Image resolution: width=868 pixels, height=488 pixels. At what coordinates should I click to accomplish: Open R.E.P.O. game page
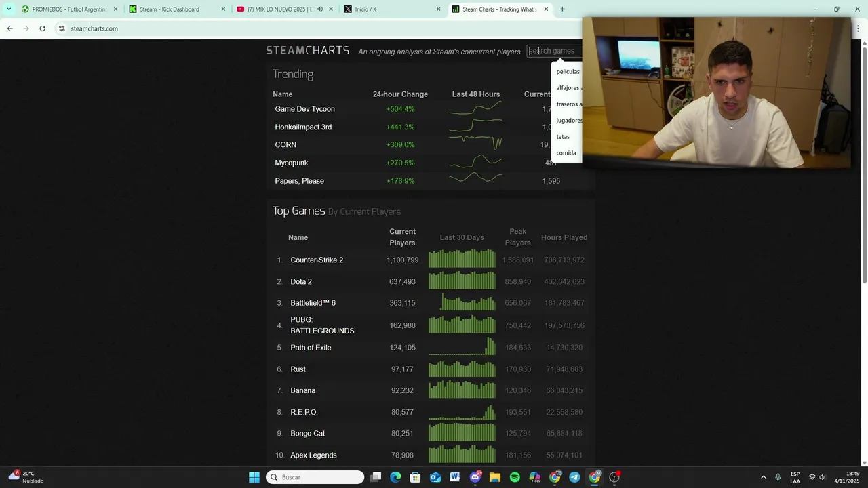coord(304,413)
